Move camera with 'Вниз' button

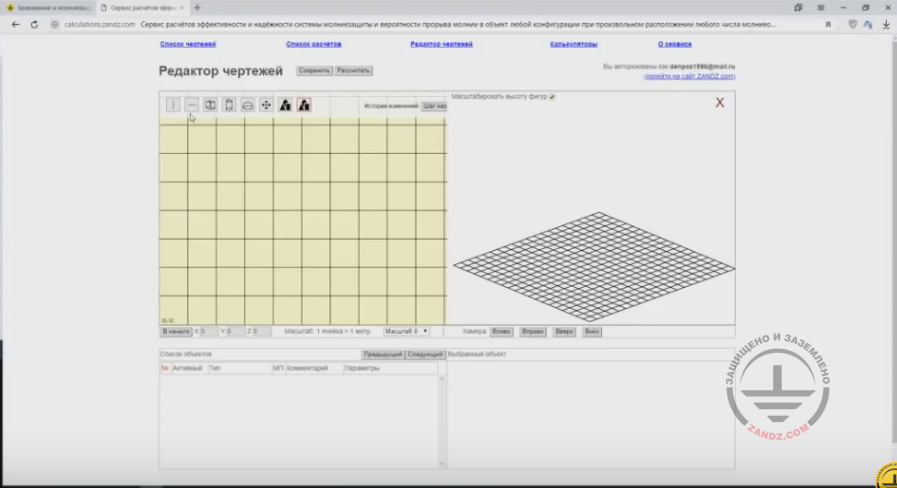[x=592, y=331]
